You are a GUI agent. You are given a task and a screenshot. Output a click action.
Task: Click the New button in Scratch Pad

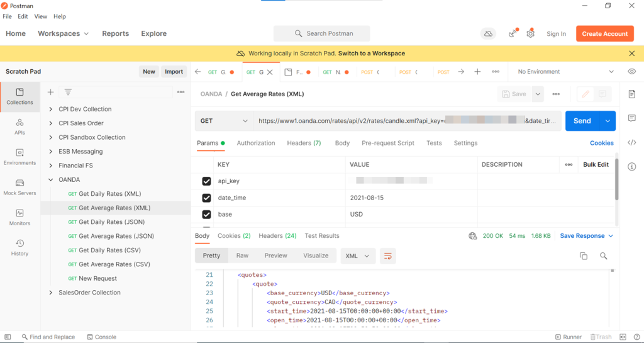click(x=149, y=72)
